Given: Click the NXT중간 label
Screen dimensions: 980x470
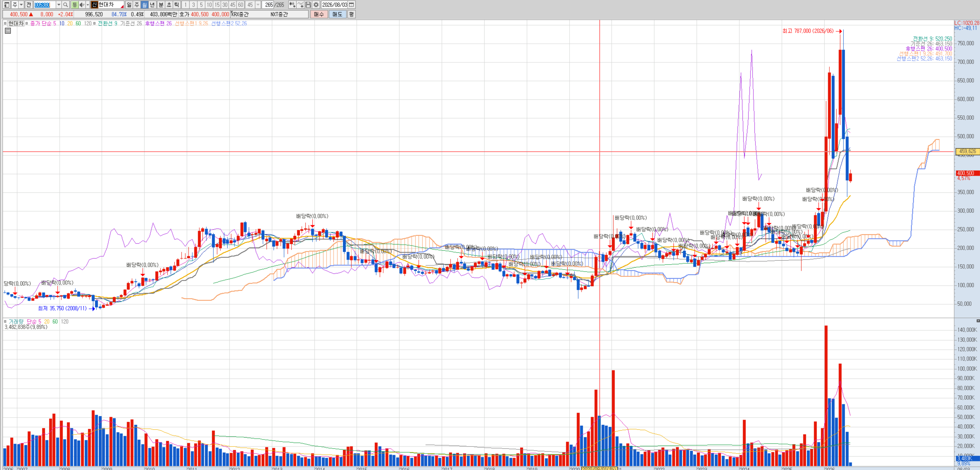Looking at the screenshot, I should pos(279,15).
